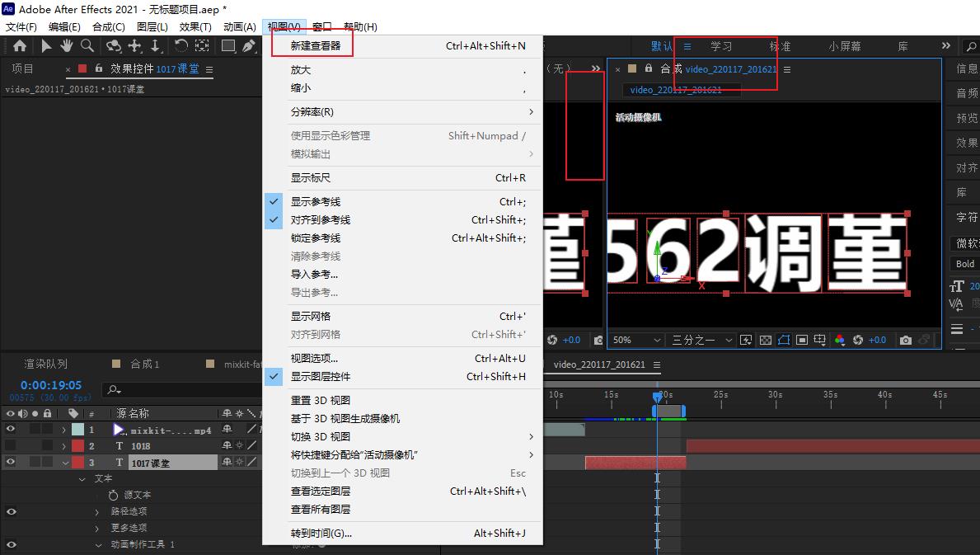Switch to 项目 panel tab
The width and height of the screenshot is (980, 555).
[x=22, y=68]
